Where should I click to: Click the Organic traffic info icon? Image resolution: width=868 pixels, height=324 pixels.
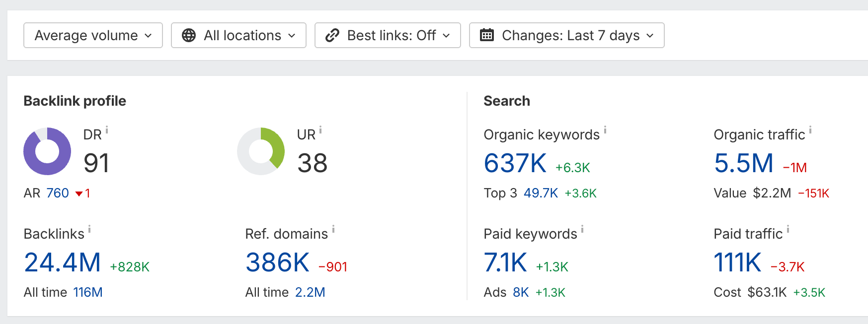(811, 129)
